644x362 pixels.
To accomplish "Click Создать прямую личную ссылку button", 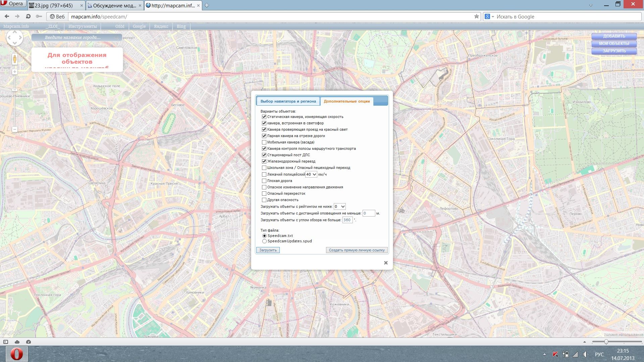I will click(357, 250).
